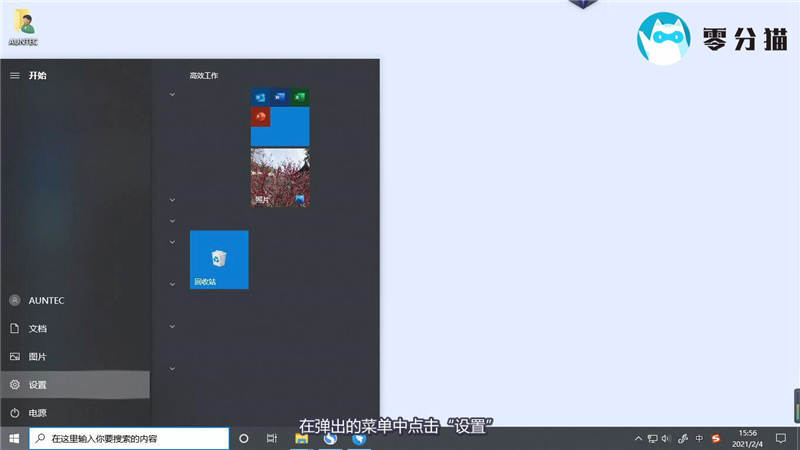Open the green Excel tile

[x=300, y=97]
